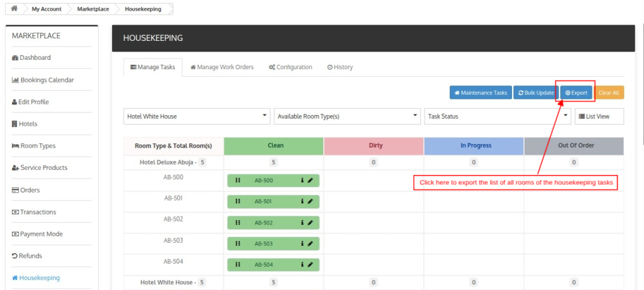
Task: Open Service Products in sidebar
Action: 40,167
